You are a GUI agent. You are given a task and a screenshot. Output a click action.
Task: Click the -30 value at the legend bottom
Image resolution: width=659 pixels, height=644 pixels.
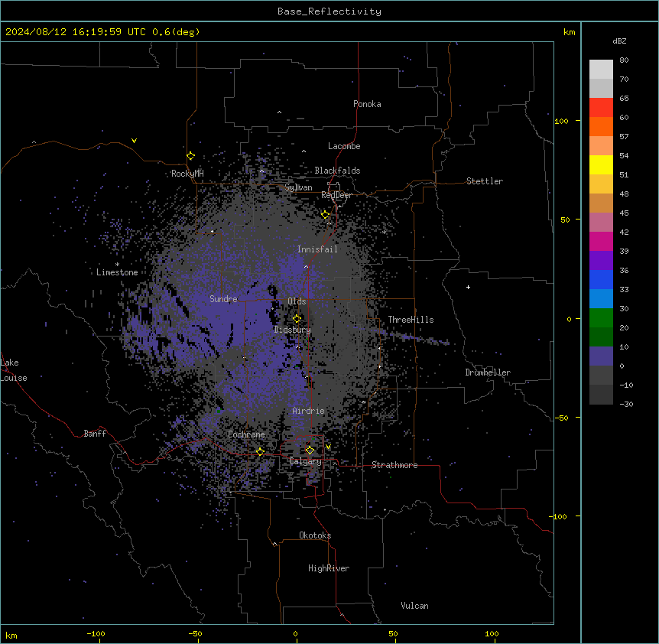point(626,404)
